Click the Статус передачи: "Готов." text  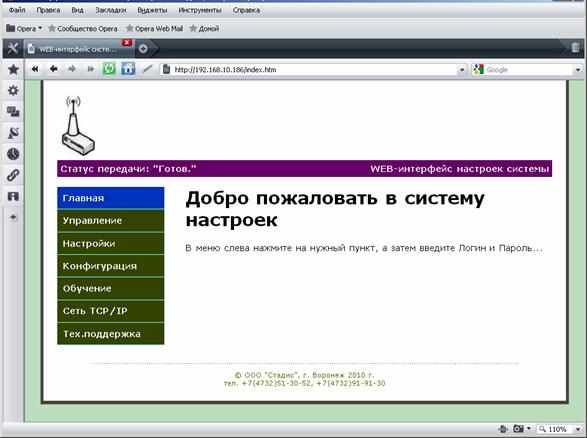(x=128, y=169)
